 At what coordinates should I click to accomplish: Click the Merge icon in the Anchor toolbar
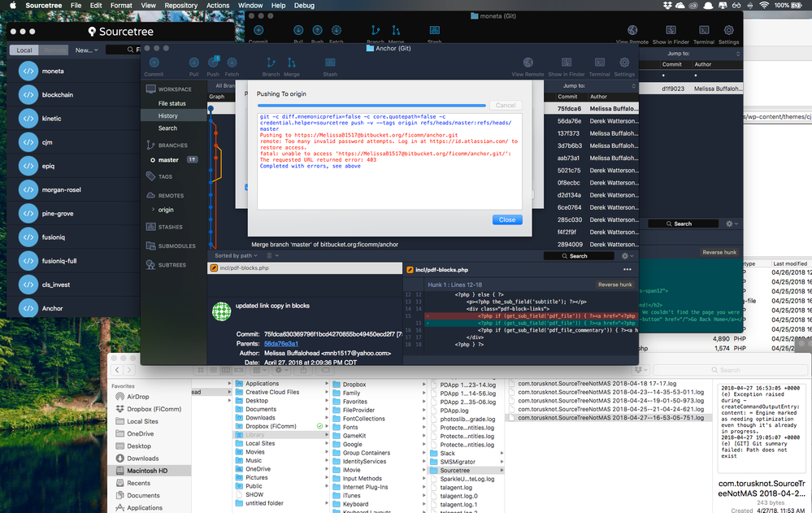292,63
